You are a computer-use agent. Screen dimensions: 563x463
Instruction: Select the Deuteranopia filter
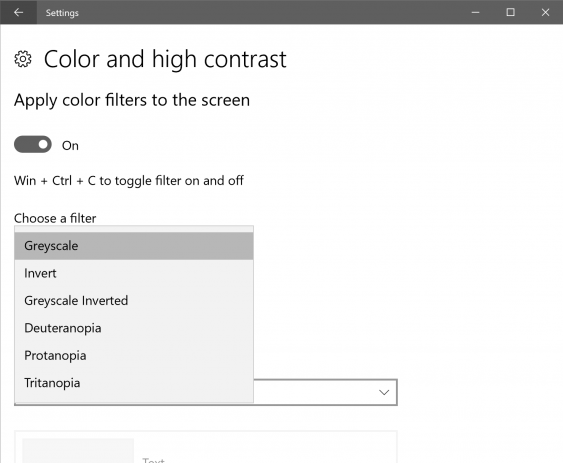(134, 328)
